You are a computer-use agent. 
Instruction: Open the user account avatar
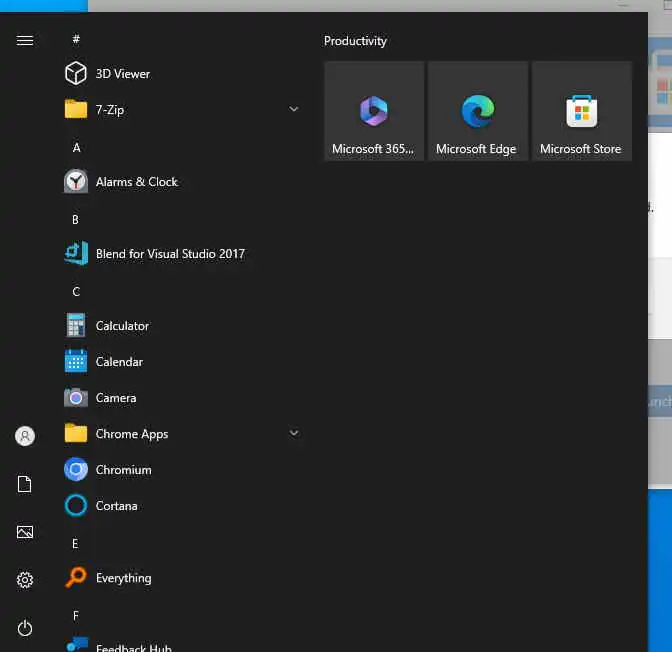pyautogui.click(x=25, y=436)
